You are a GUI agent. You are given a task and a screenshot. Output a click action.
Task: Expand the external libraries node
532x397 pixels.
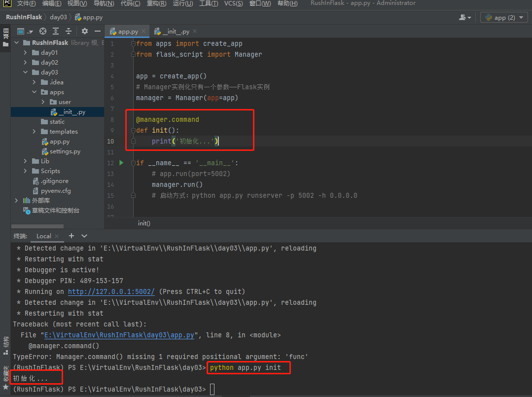pyautogui.click(x=17, y=201)
